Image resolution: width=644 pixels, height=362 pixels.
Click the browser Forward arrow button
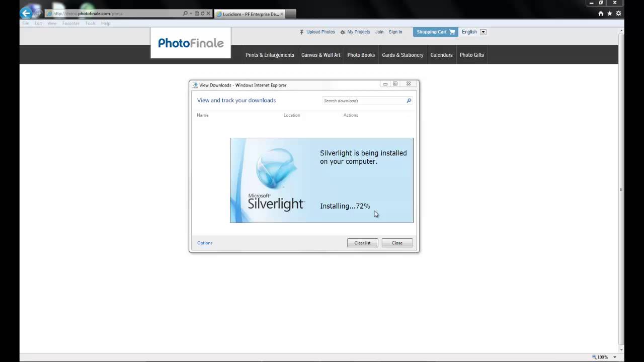(38, 13)
